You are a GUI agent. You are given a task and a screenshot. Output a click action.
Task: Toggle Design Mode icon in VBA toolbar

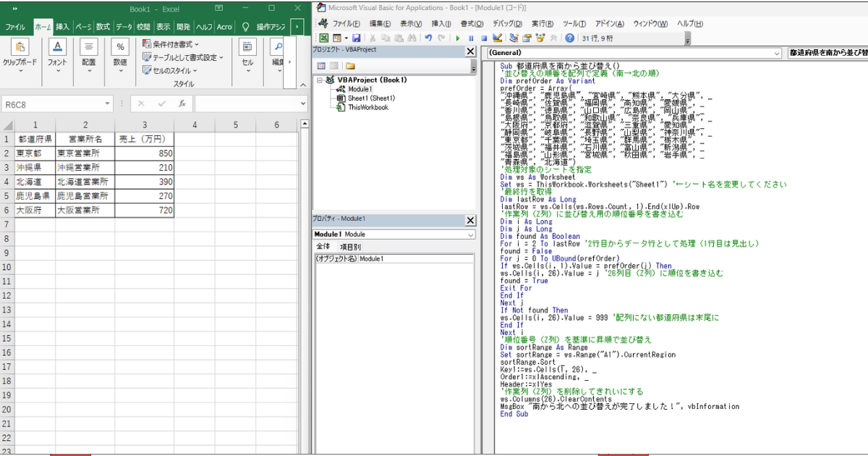pyautogui.click(x=498, y=38)
